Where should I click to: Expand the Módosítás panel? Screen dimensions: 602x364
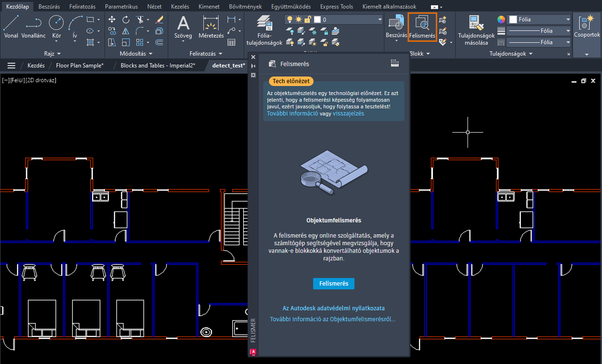pyautogui.click(x=136, y=54)
